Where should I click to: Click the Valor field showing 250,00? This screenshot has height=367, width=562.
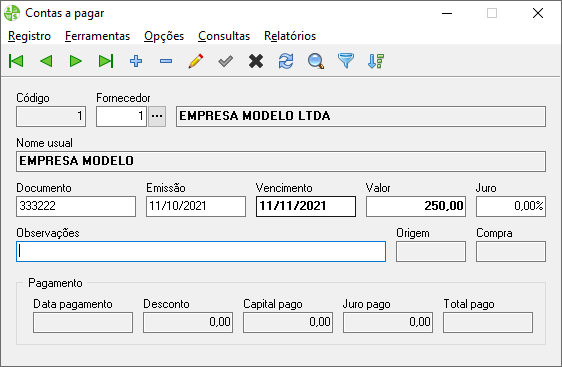(416, 206)
